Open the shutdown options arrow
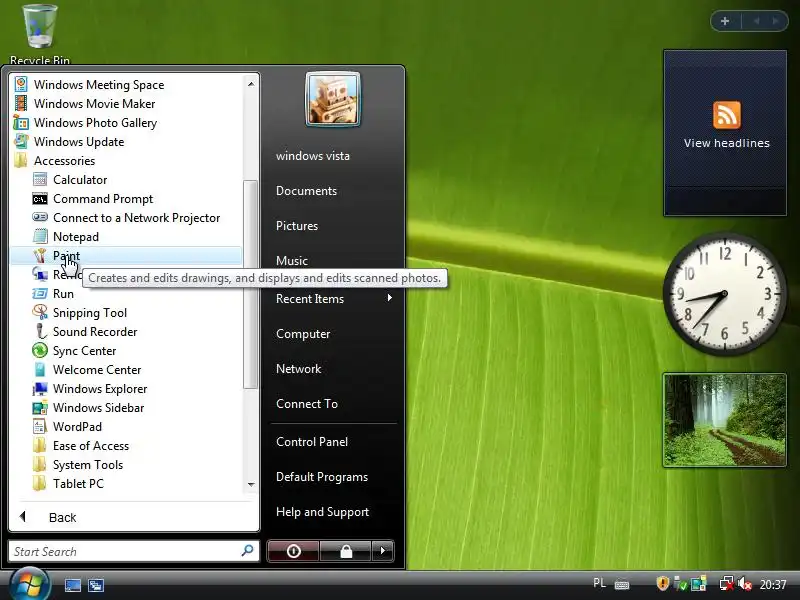Screen dimensions: 800x600 pyautogui.click(x=383, y=551)
